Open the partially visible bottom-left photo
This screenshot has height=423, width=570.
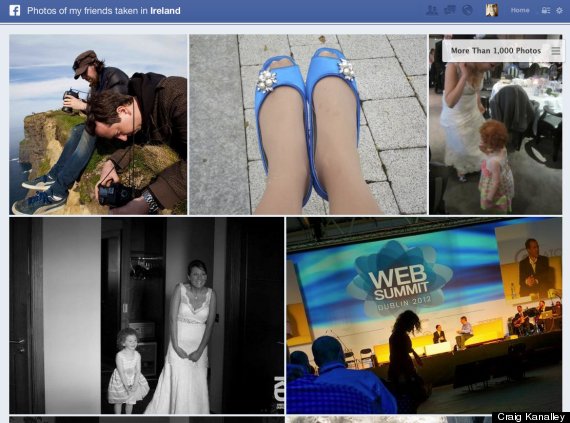(147, 420)
